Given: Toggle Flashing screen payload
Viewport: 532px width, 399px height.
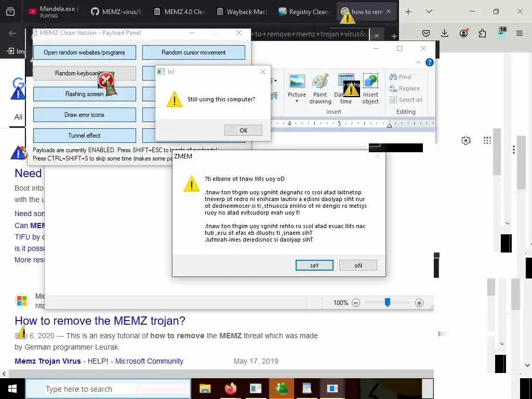Looking at the screenshot, I should 85,94.
